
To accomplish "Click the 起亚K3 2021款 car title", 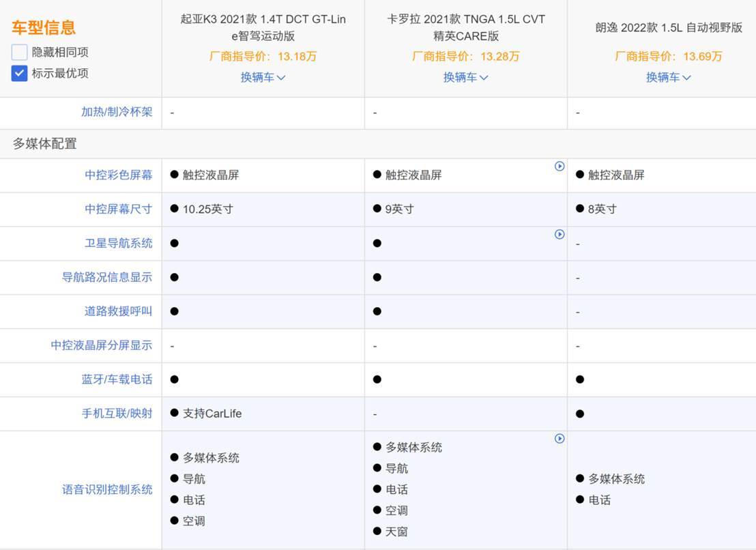I will coord(263,27).
